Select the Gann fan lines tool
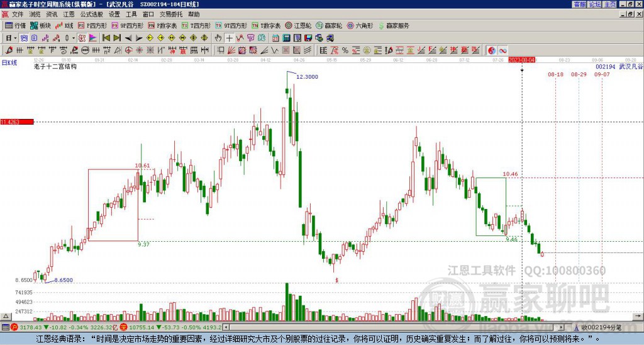The image size is (644, 345). point(231,50)
